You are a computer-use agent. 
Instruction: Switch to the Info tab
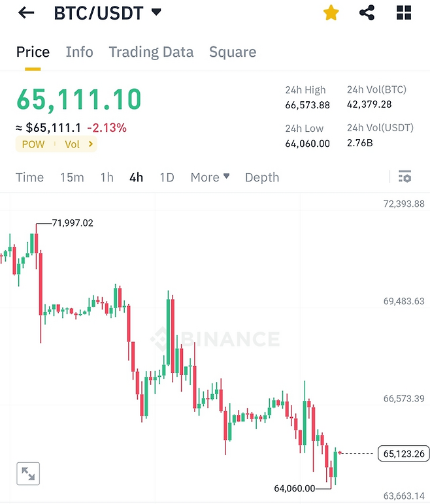[79, 52]
